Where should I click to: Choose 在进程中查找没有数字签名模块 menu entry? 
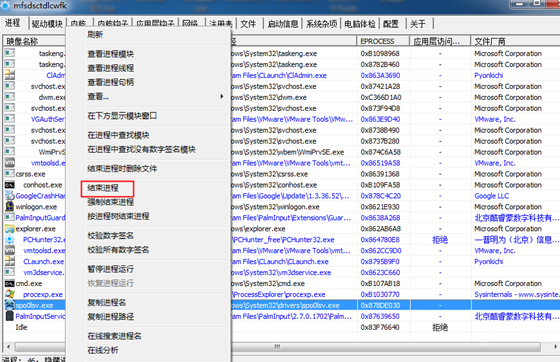tap(141, 149)
